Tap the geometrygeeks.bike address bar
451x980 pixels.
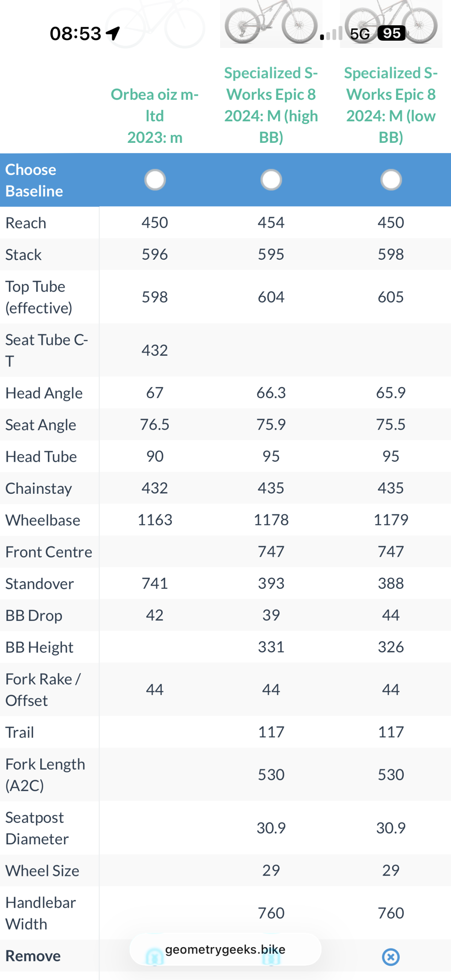pos(225,949)
